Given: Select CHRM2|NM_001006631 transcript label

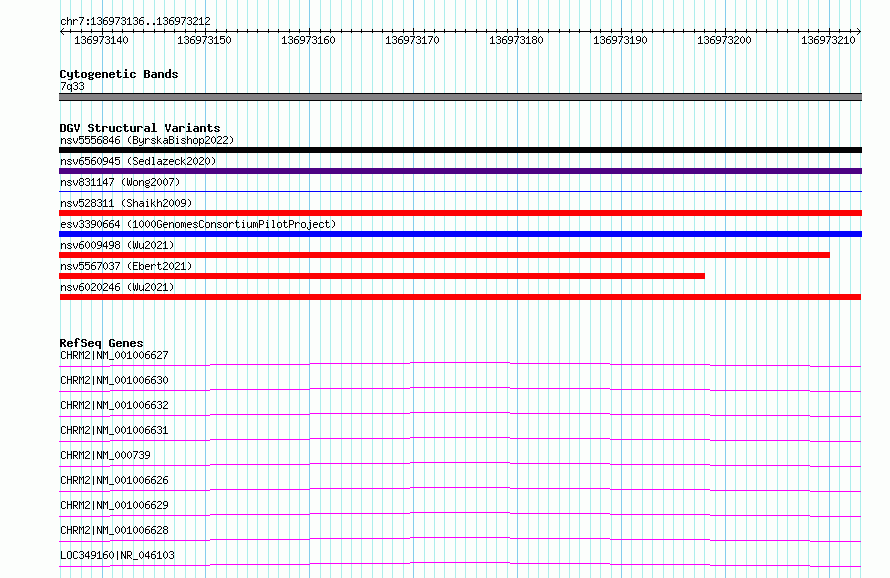Looking at the screenshot, I should 114,430.
